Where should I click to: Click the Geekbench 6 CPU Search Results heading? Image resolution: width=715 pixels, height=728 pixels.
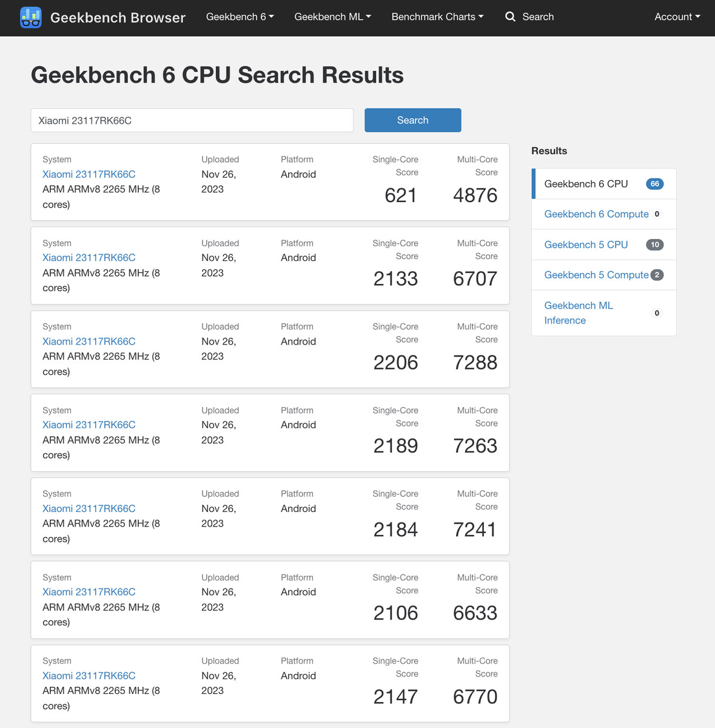point(217,75)
